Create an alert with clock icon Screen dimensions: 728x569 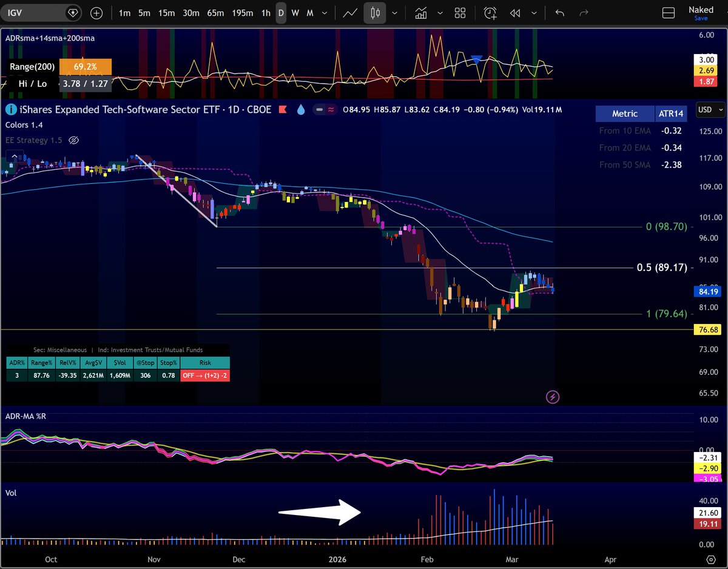click(x=490, y=13)
